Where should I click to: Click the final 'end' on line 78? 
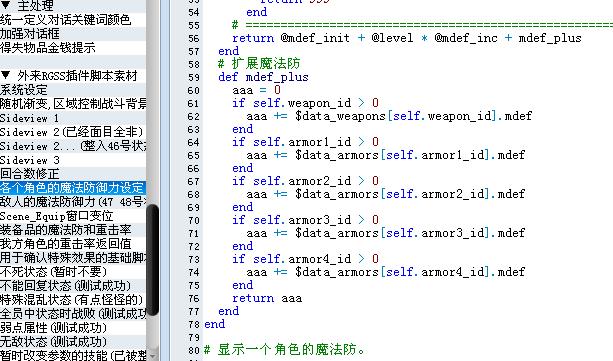pyautogui.click(x=215, y=324)
